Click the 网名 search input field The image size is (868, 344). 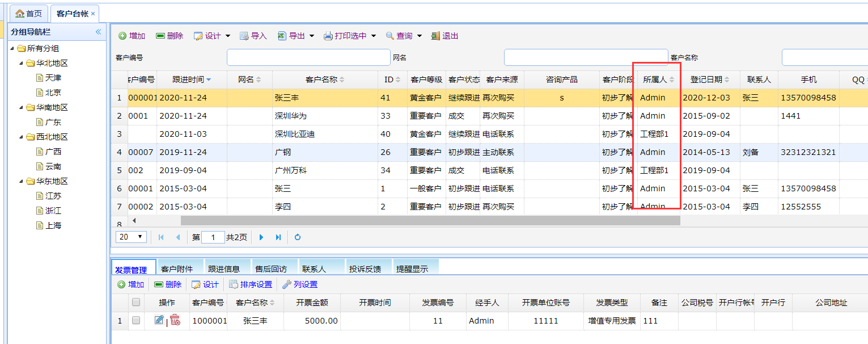[x=586, y=57]
